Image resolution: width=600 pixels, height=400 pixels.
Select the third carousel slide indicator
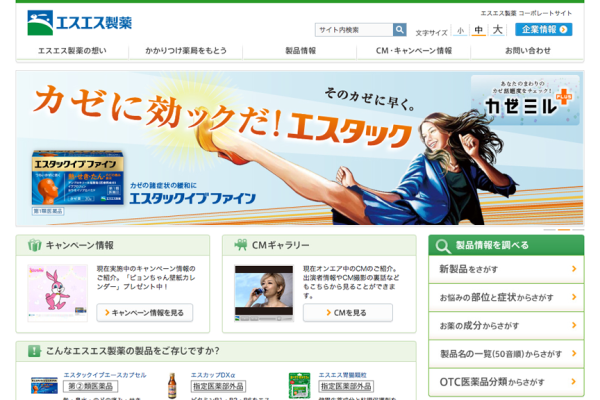pos(578,230)
